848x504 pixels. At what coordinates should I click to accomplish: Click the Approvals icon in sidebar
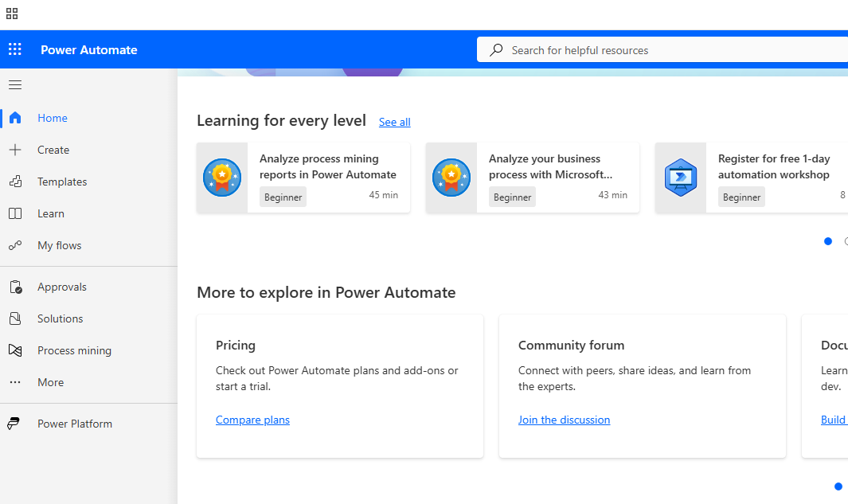(x=15, y=287)
